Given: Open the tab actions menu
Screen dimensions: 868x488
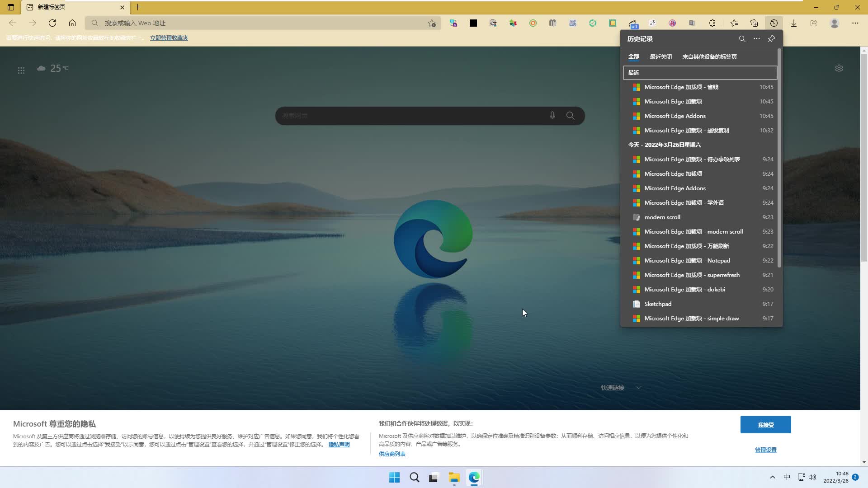Looking at the screenshot, I should (x=11, y=7).
